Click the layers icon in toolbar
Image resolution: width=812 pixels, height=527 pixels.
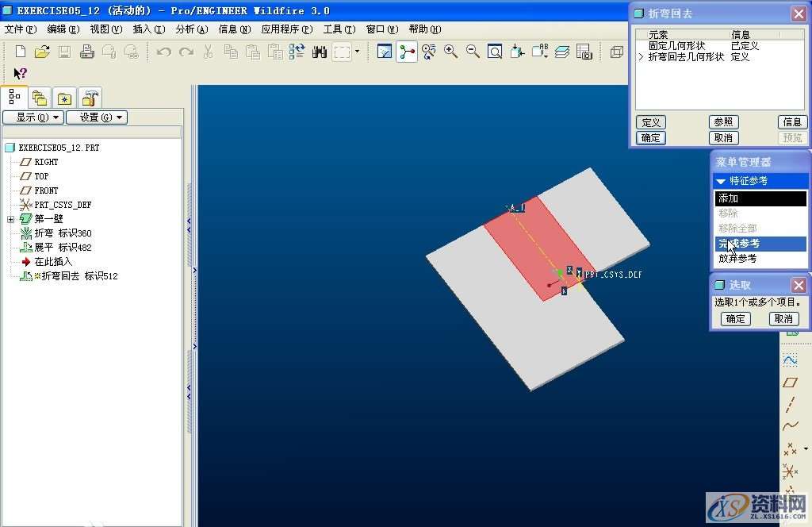(562, 52)
